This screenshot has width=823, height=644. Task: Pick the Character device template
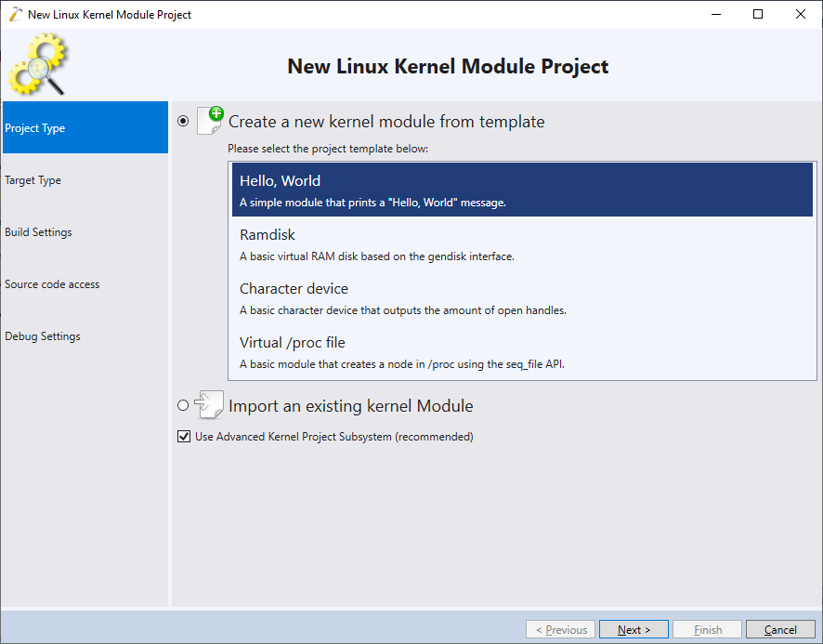click(x=522, y=297)
